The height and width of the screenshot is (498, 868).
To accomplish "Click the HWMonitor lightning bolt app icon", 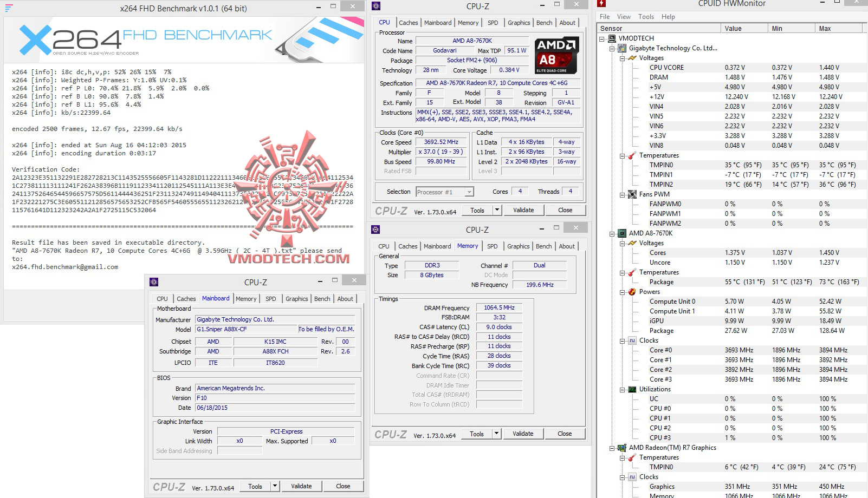I will pyautogui.click(x=602, y=4).
